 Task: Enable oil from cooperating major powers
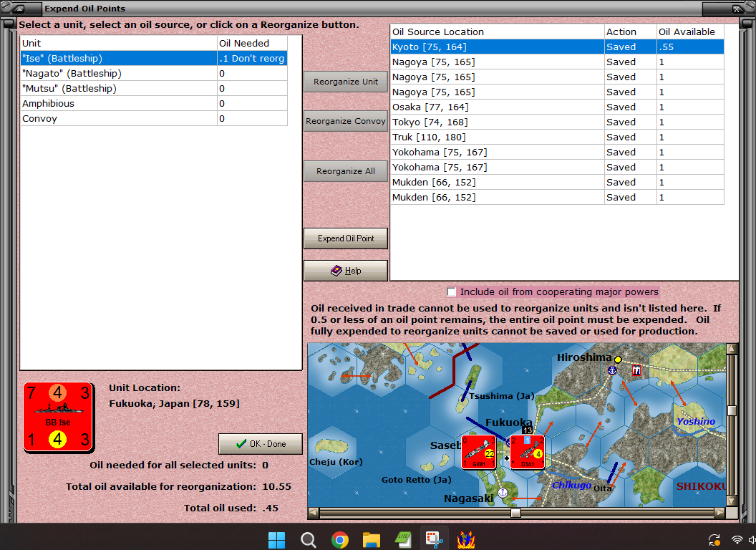pos(451,292)
